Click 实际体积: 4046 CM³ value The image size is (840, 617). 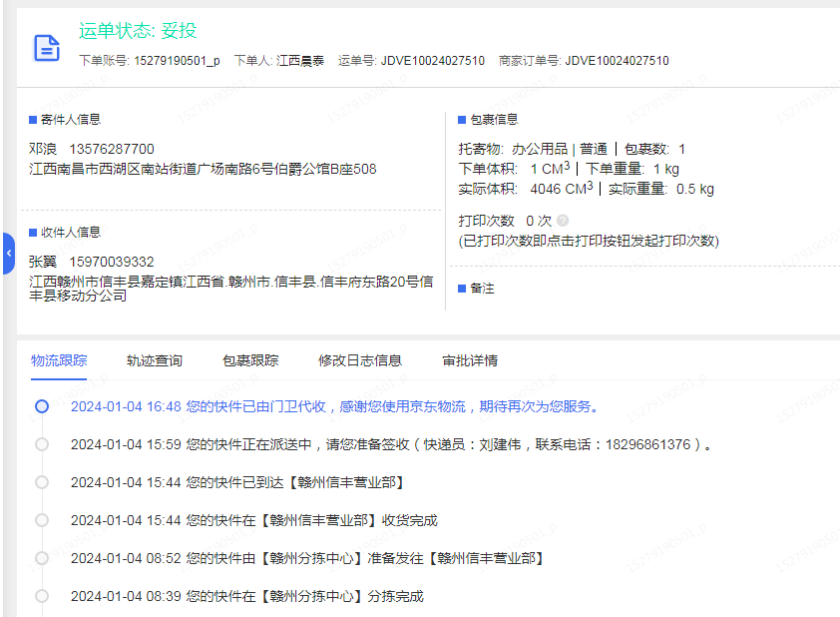click(x=526, y=188)
